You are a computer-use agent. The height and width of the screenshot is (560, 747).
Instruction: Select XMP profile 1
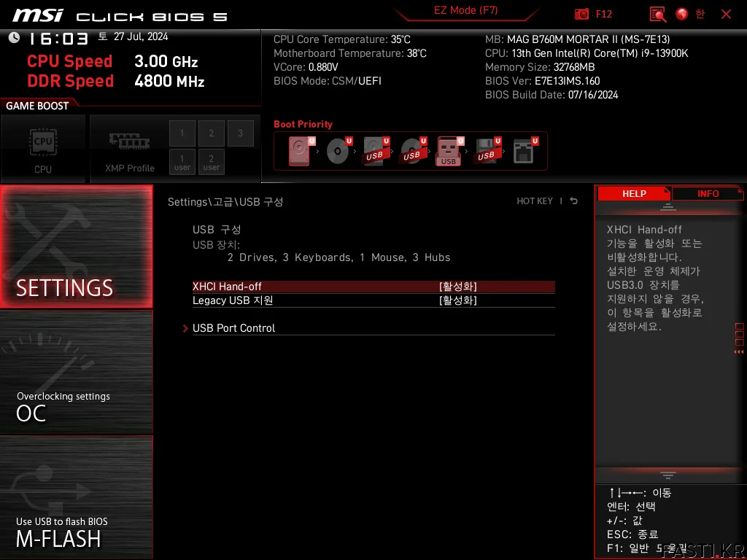182,133
